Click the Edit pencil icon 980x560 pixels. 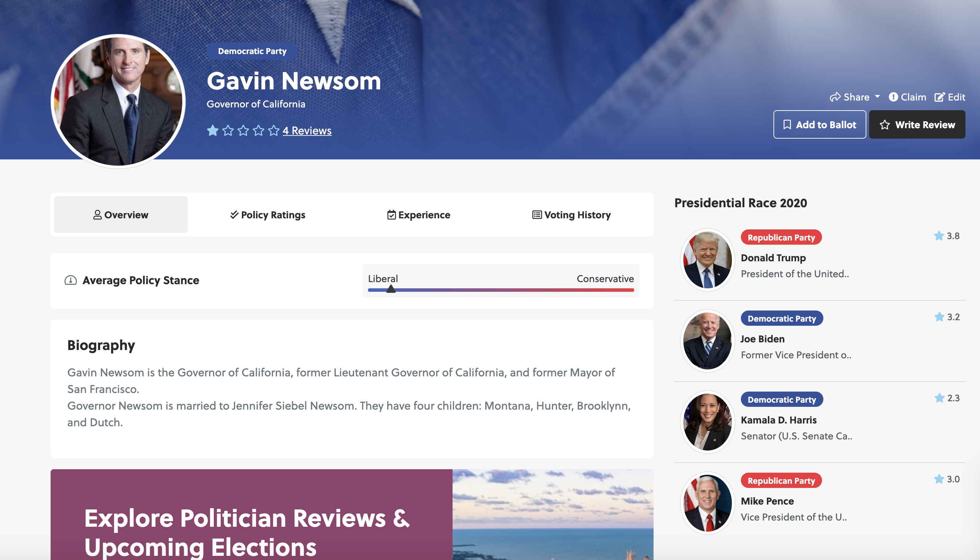(x=939, y=97)
